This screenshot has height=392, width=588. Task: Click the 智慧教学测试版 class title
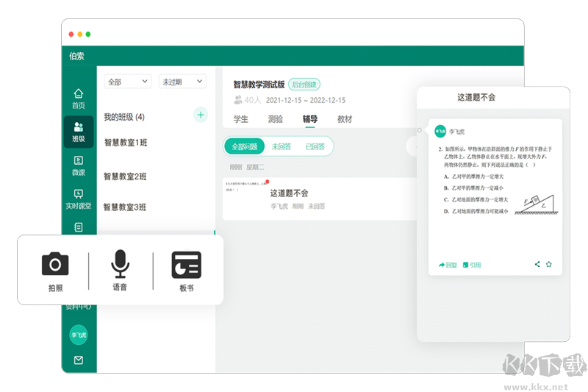[259, 85]
